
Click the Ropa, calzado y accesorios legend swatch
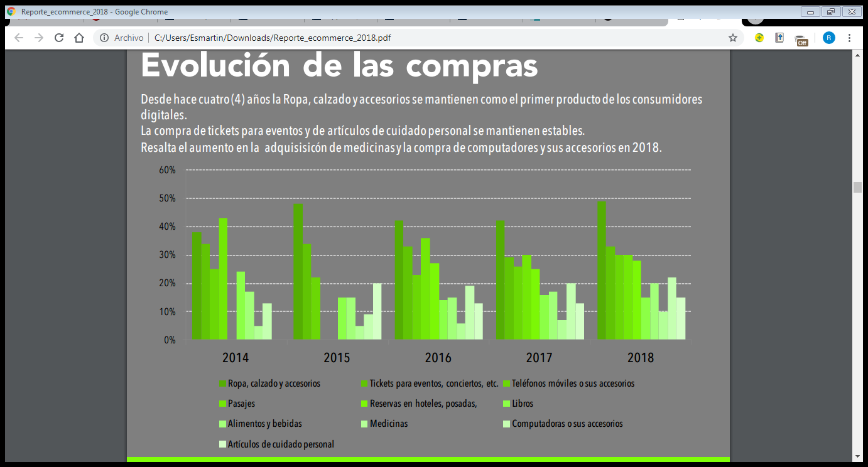click(x=222, y=384)
